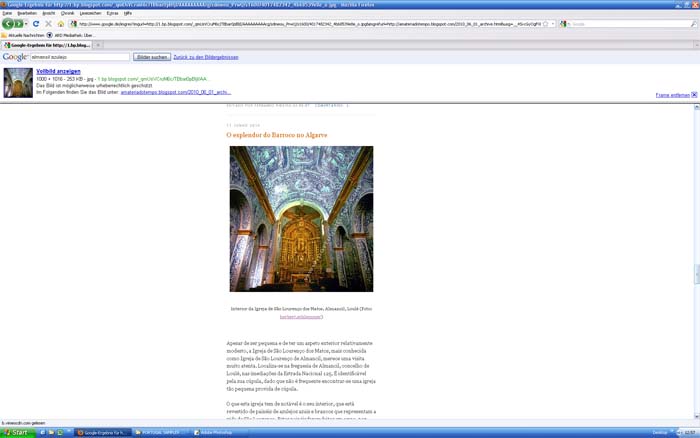The height and width of the screenshot is (438, 700).
Task: Open the Vollbild anzeigen link
Action: [58, 72]
